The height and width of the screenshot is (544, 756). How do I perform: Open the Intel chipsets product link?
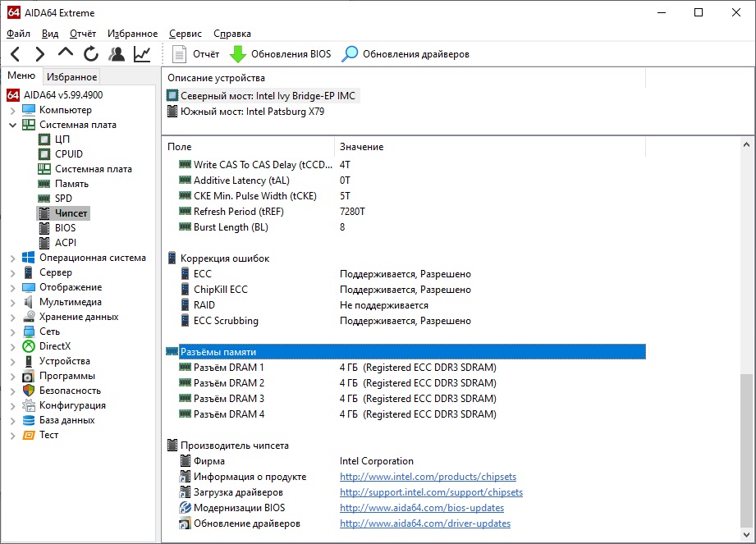pos(428,477)
